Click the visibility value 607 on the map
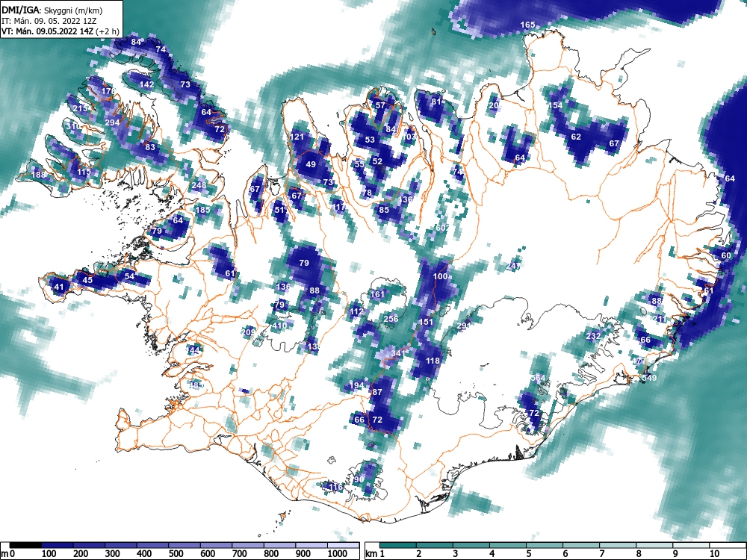Image resolution: width=747 pixels, height=560 pixels. [x=442, y=228]
